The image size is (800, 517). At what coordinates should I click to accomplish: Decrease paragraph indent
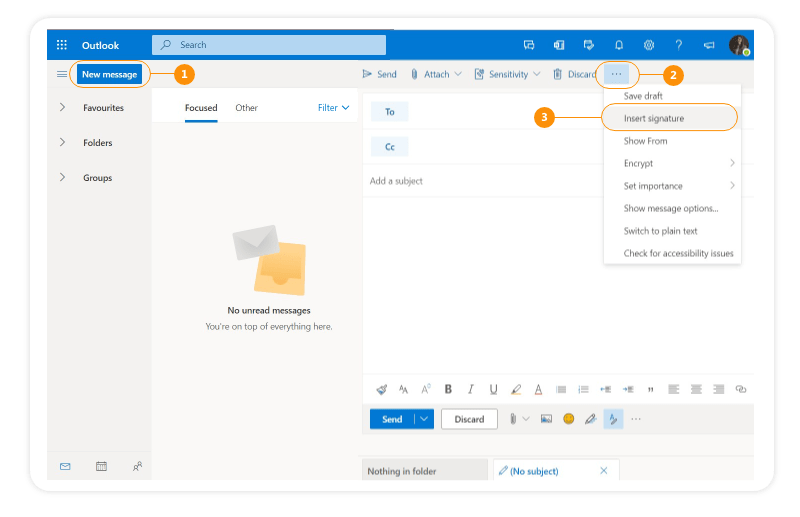[x=606, y=389]
